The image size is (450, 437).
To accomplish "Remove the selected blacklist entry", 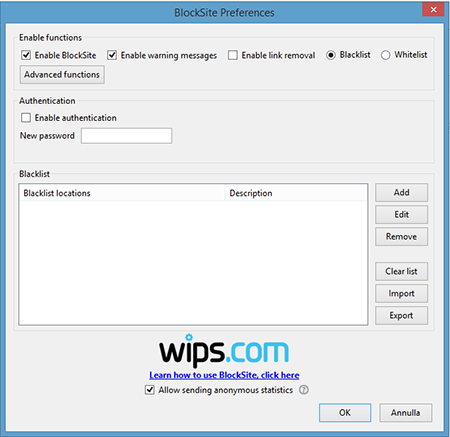I will [x=401, y=237].
